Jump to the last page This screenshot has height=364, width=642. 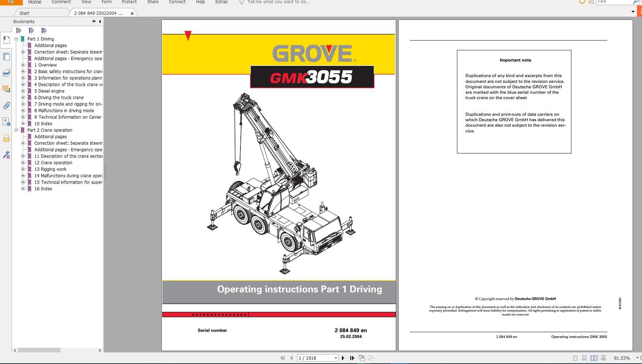pyautogui.click(x=352, y=358)
